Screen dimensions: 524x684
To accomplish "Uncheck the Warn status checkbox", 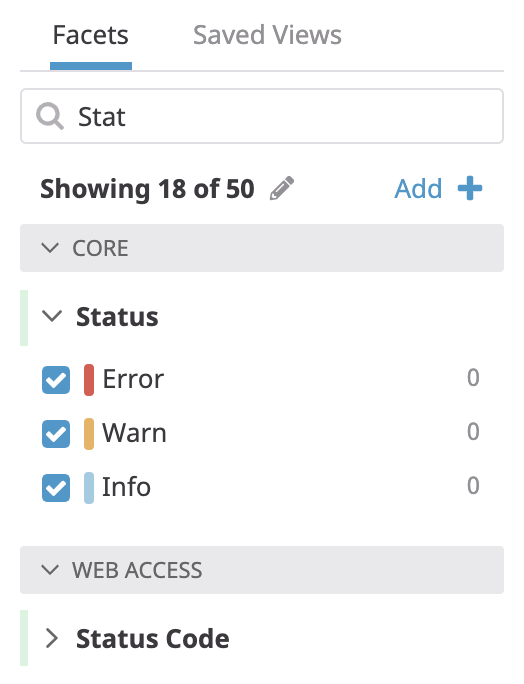I will (x=56, y=434).
